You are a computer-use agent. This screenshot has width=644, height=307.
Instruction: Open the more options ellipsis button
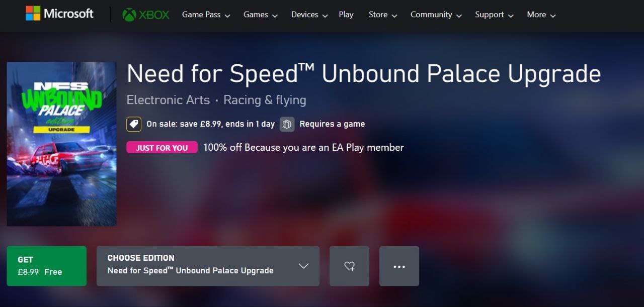(x=399, y=266)
